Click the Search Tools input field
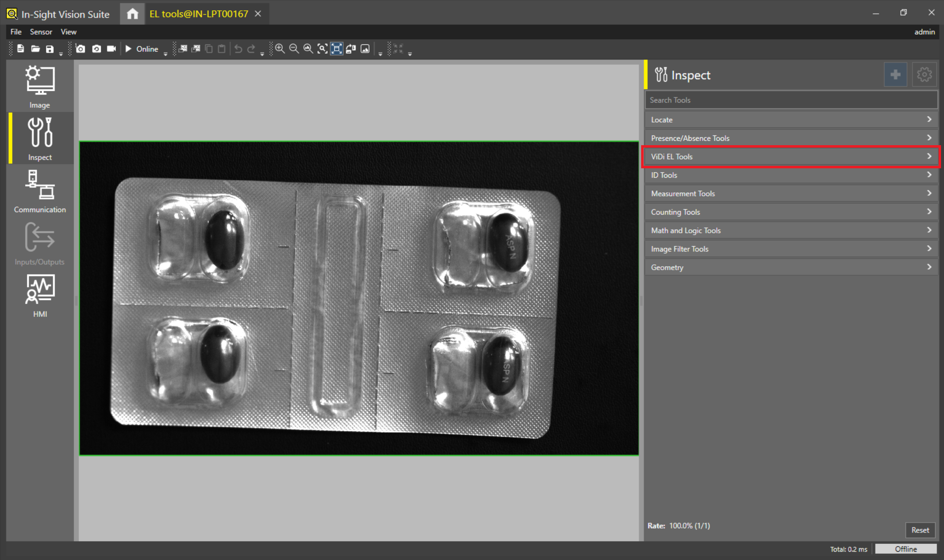This screenshot has height=560, width=944. tap(790, 100)
